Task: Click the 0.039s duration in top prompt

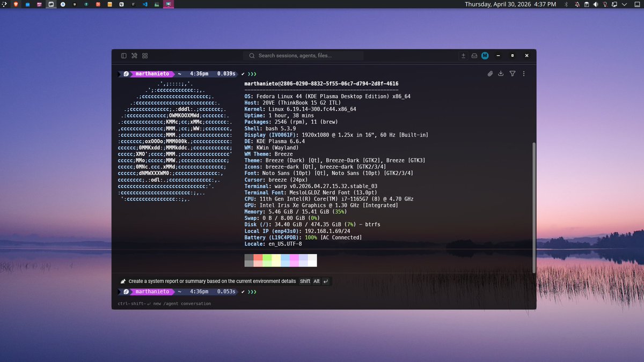Action: pos(226,74)
